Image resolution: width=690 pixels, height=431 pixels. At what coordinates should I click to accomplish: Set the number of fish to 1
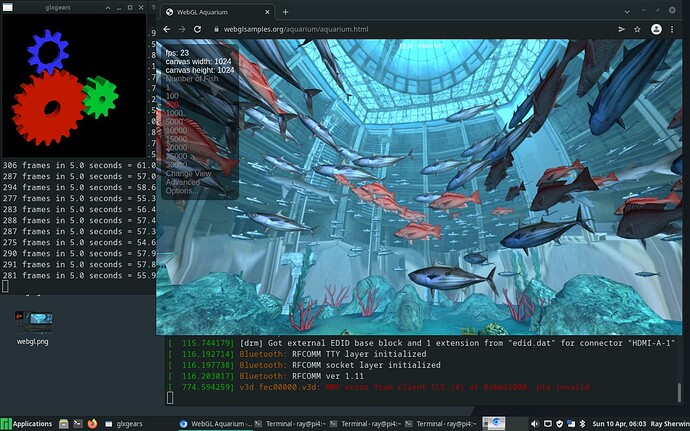click(x=168, y=87)
